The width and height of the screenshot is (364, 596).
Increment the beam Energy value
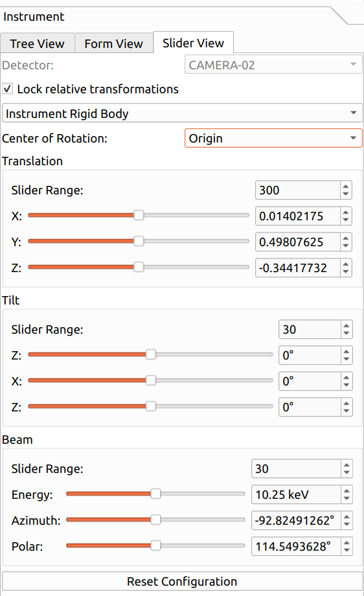(x=346, y=490)
